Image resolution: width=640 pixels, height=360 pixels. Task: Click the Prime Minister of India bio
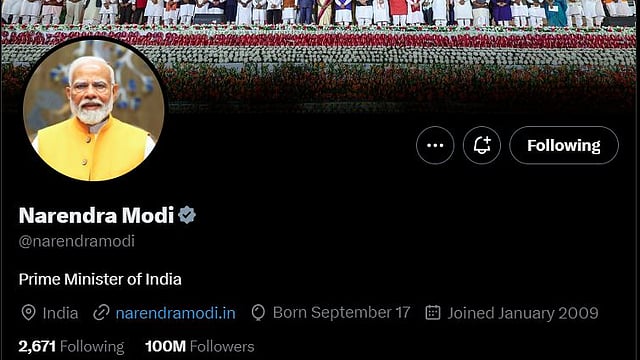coord(100,280)
